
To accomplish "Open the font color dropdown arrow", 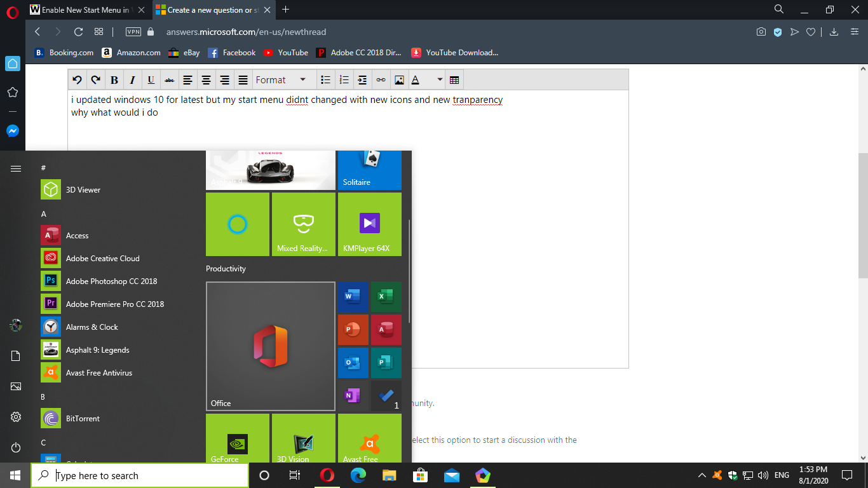I will pyautogui.click(x=440, y=80).
